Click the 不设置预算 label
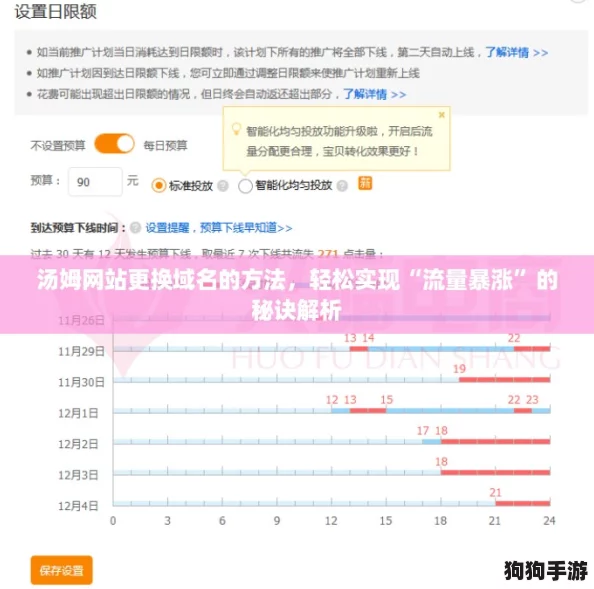 58,145
